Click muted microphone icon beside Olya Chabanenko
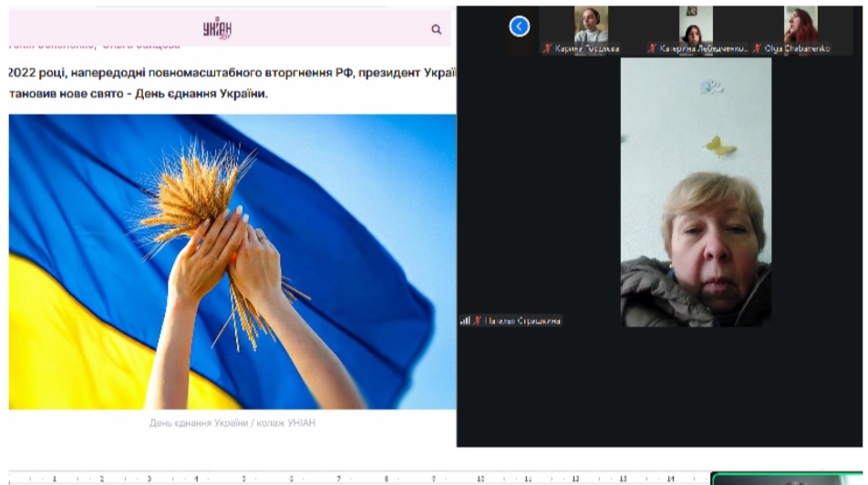This screenshot has width=868, height=485. 757,48
